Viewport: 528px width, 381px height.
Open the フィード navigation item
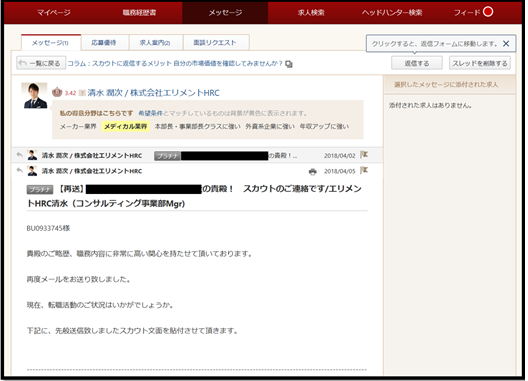pyautogui.click(x=467, y=12)
